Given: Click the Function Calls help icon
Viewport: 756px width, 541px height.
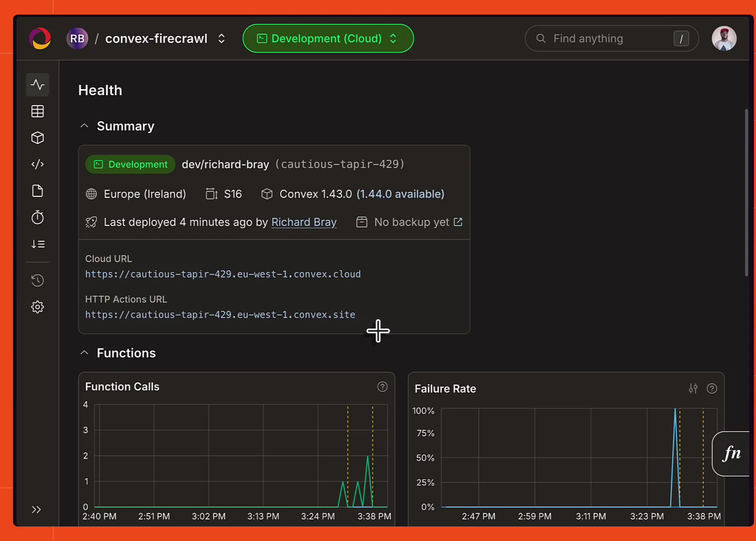Looking at the screenshot, I should click(x=383, y=387).
